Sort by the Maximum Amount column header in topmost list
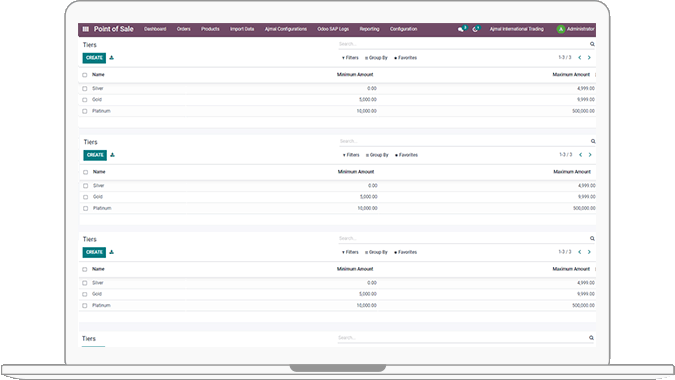 (571, 75)
